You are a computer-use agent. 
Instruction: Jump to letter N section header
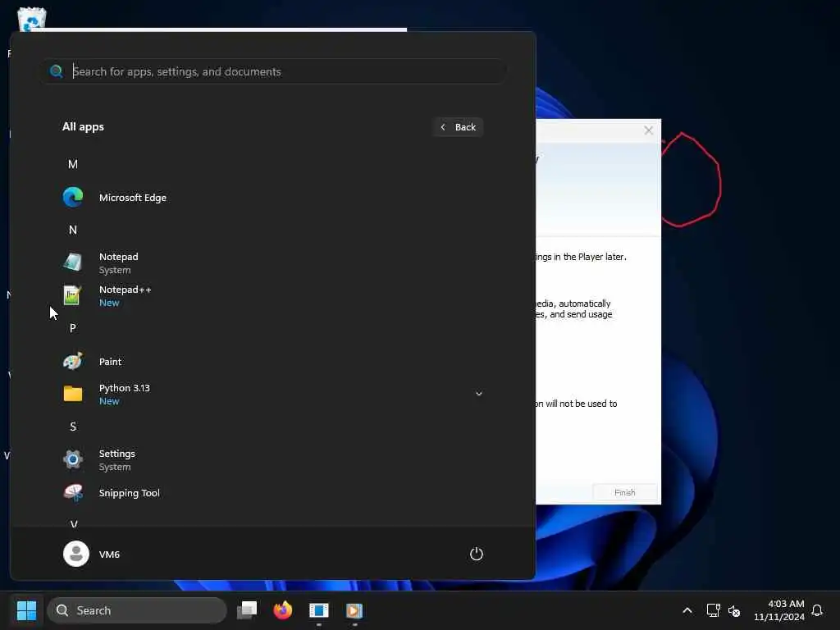coord(73,230)
